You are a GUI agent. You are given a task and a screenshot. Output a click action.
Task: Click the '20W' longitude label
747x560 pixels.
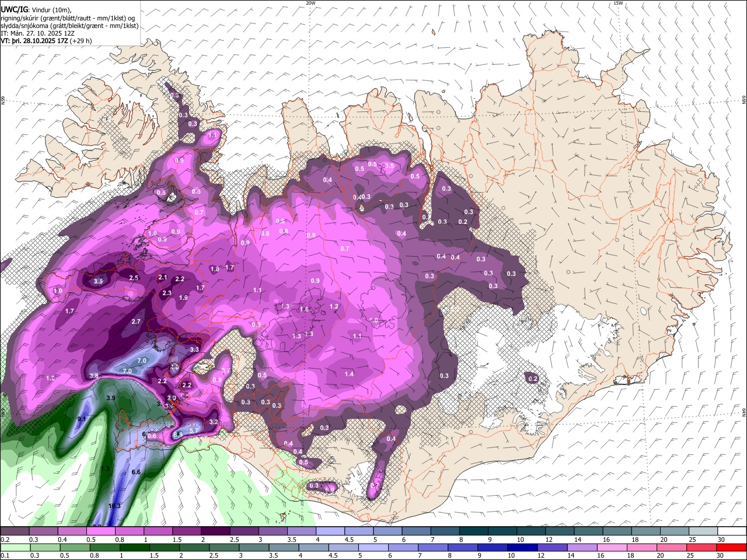point(310,3)
